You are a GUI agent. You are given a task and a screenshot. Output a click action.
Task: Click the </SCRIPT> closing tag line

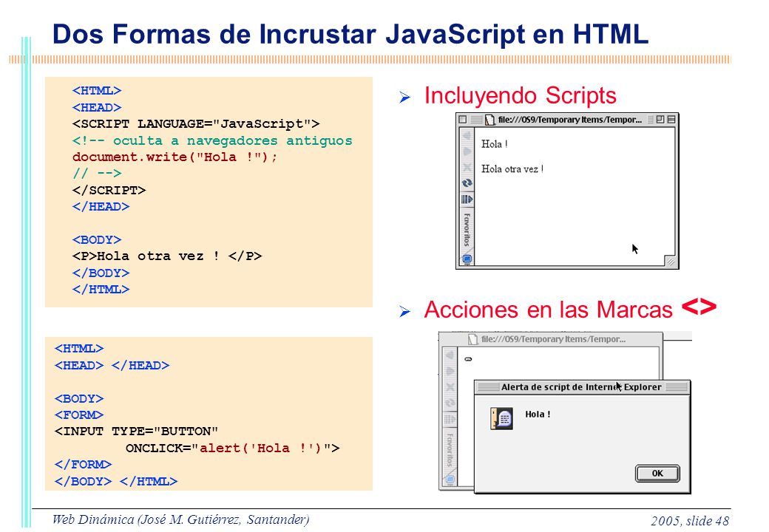pyautogui.click(x=109, y=190)
